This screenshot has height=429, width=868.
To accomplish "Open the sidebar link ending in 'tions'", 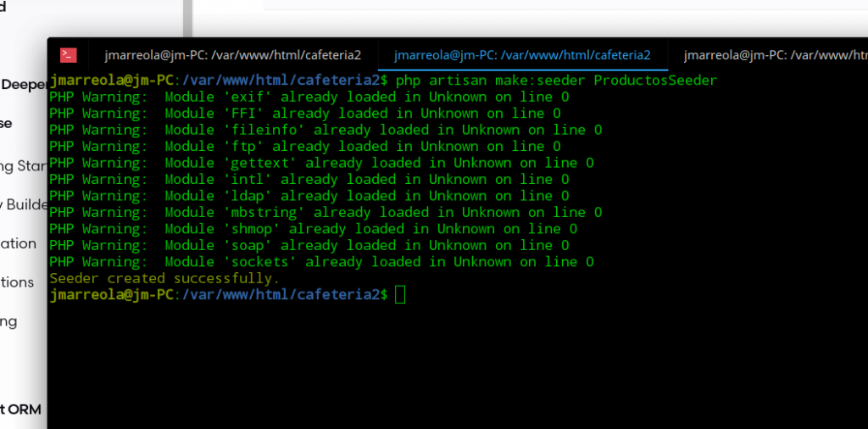I will pos(17,282).
